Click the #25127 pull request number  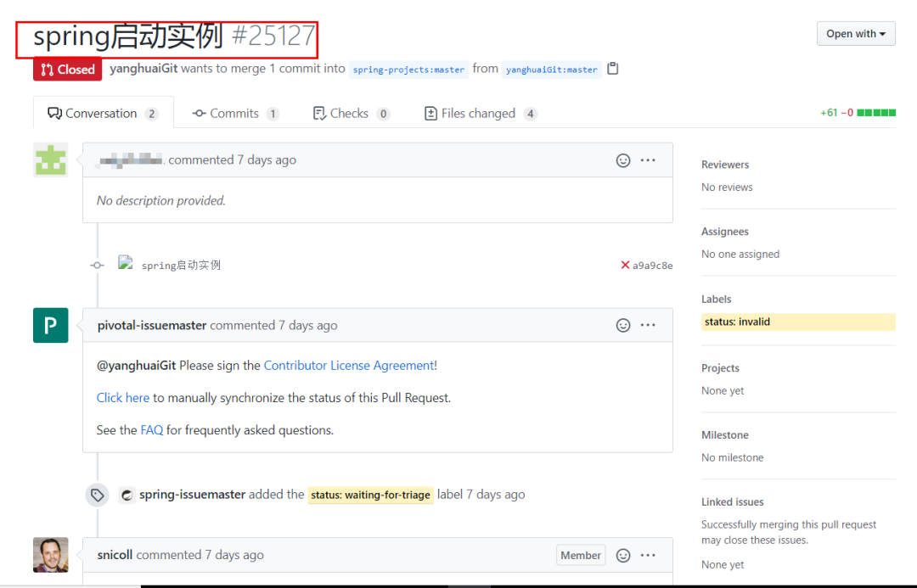(x=273, y=36)
